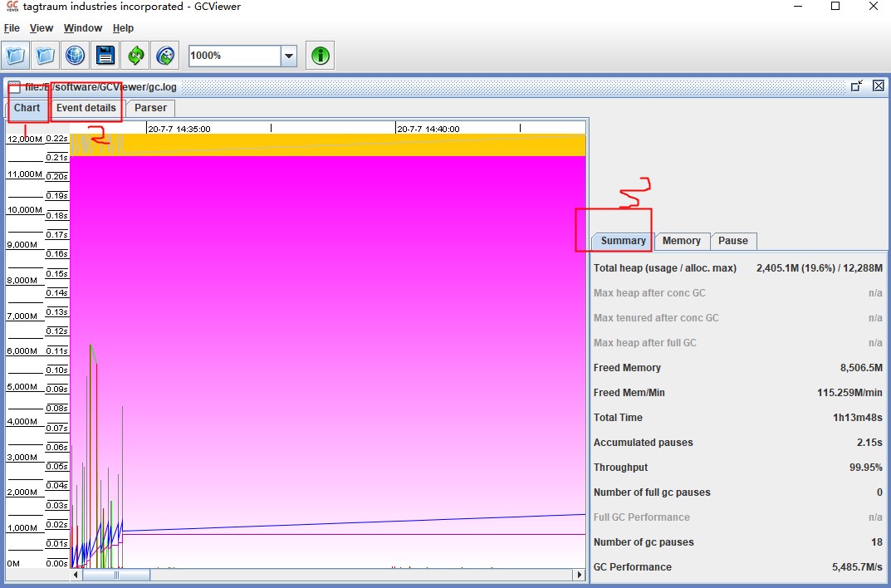Click the gc.log document frame icon
Image resolution: width=891 pixels, height=588 pixels.
click(x=14, y=86)
